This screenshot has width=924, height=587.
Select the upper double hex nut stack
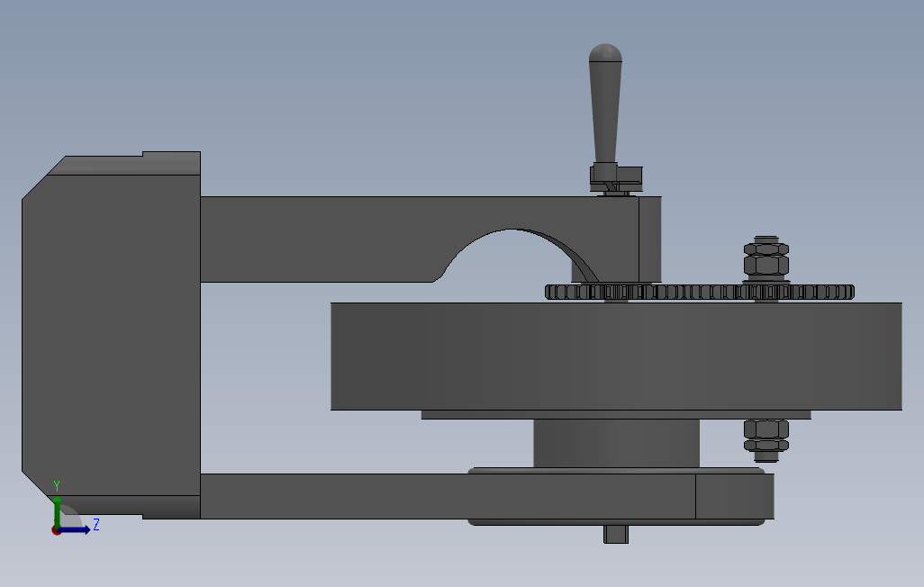(766, 257)
